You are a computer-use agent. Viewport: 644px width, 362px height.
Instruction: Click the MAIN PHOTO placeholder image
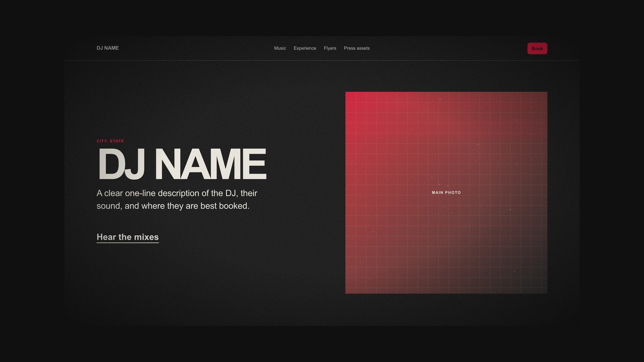446,193
